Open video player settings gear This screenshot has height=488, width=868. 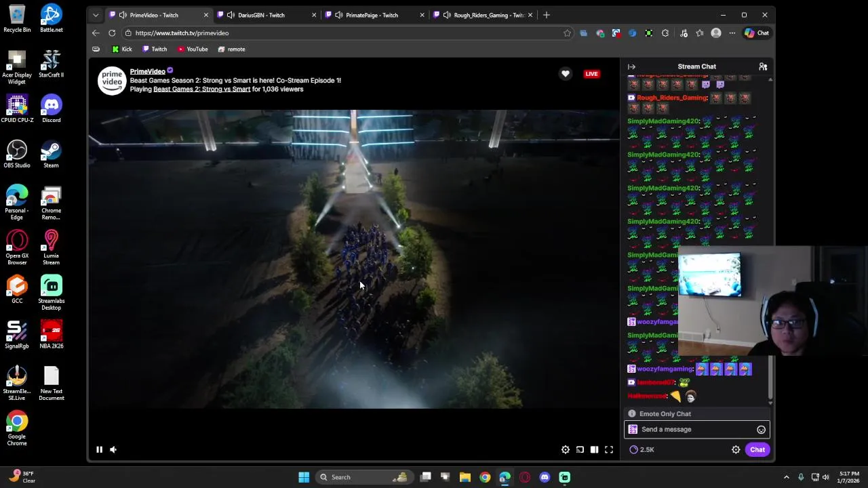click(566, 449)
